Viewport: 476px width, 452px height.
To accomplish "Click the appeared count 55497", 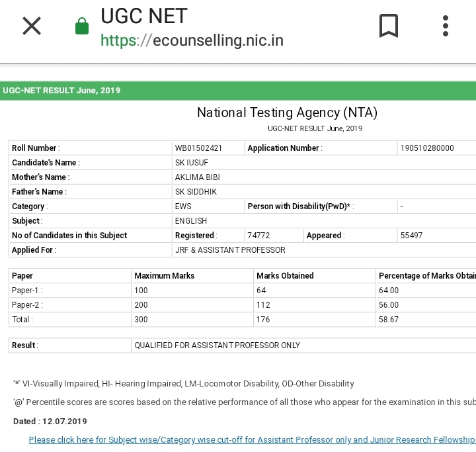I will click(411, 236).
